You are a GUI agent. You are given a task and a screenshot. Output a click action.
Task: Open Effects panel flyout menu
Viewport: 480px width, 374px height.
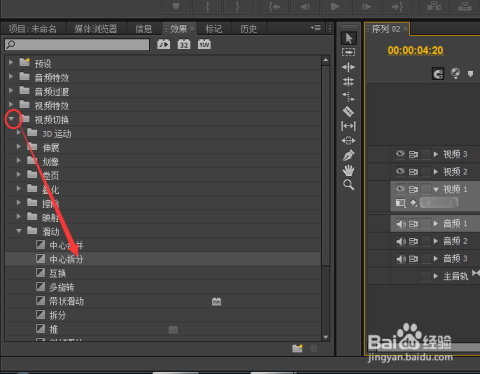[316, 28]
